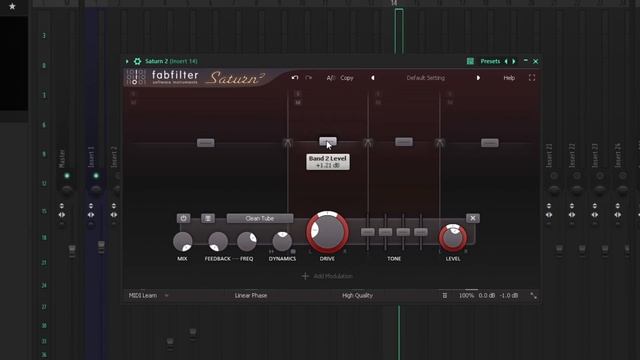640x360 pixels.
Task: Select the Insert 22 mixer track
Action: (x=572, y=155)
